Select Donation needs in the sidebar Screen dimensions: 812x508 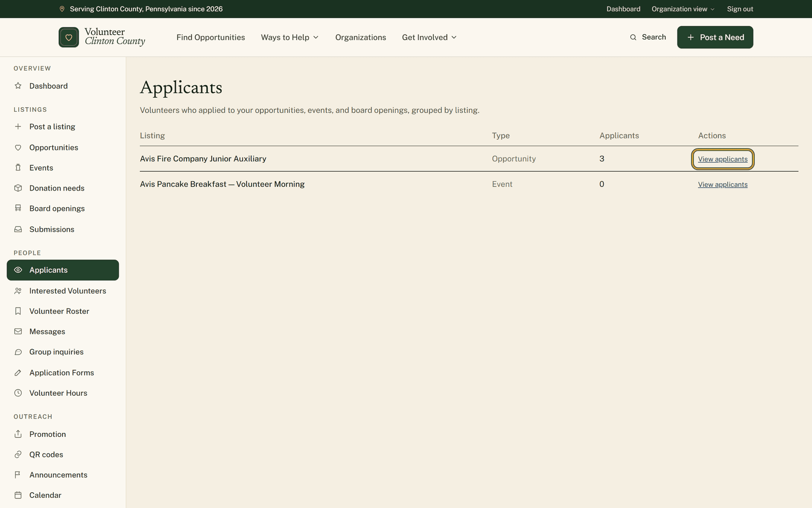tap(63, 188)
